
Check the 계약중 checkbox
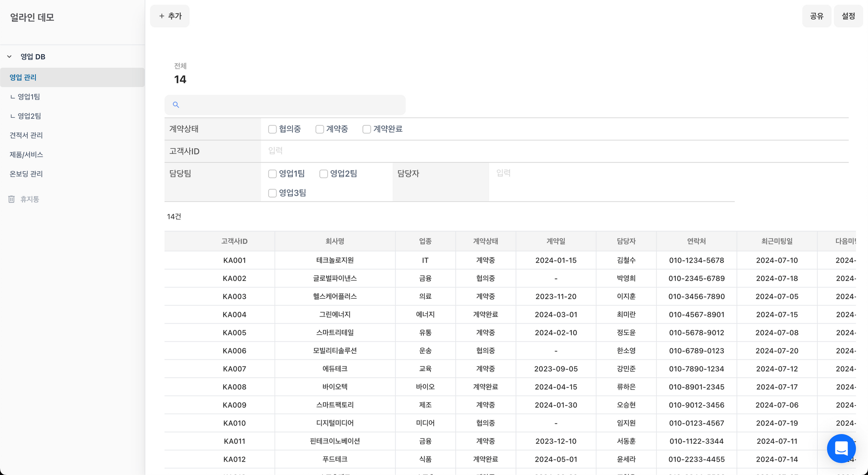click(319, 129)
